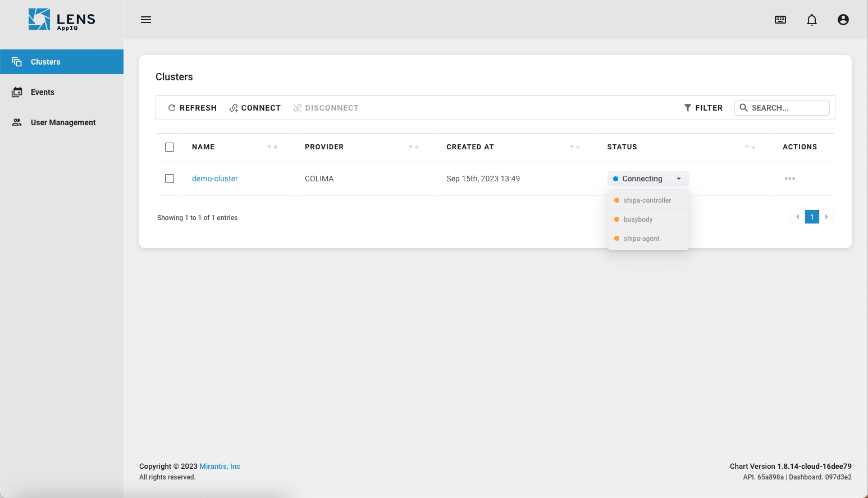Click the Disconnect button
Image resolution: width=868 pixels, height=498 pixels.
[x=326, y=108]
